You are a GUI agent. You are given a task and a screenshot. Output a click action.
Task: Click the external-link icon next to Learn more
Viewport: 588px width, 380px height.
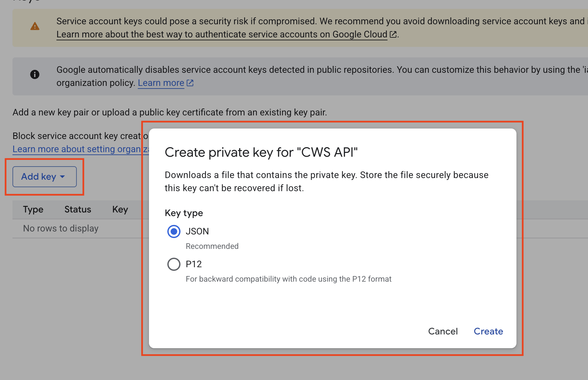tap(190, 83)
